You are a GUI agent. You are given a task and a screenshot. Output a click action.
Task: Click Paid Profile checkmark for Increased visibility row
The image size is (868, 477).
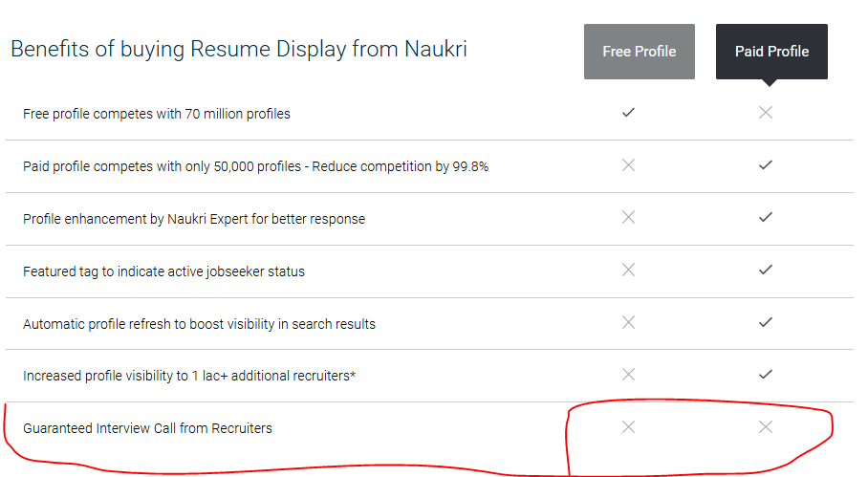pos(766,374)
